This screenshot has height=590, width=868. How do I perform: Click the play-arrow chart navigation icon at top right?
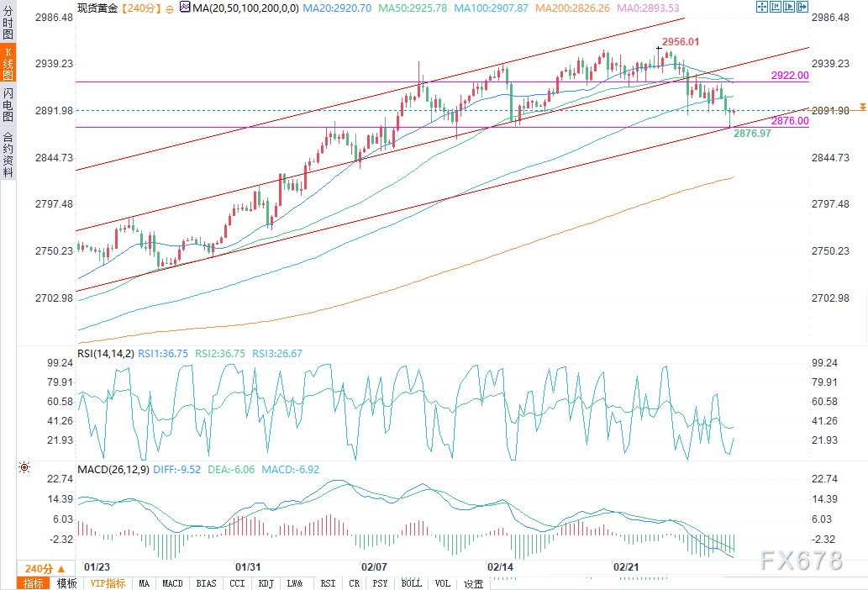(789, 7)
